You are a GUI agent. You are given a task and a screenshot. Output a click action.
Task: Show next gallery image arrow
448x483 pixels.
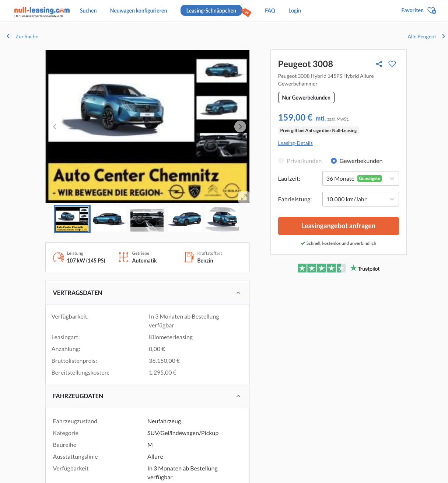tap(240, 126)
